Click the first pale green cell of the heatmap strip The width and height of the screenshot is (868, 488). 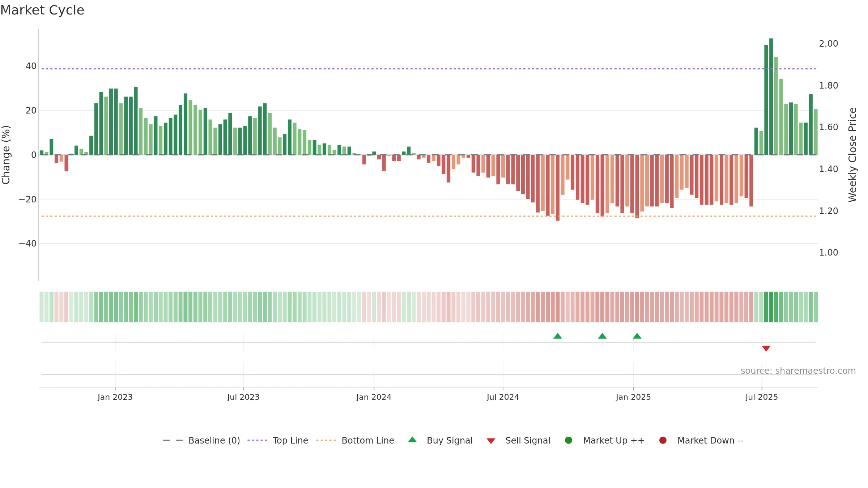[42, 307]
